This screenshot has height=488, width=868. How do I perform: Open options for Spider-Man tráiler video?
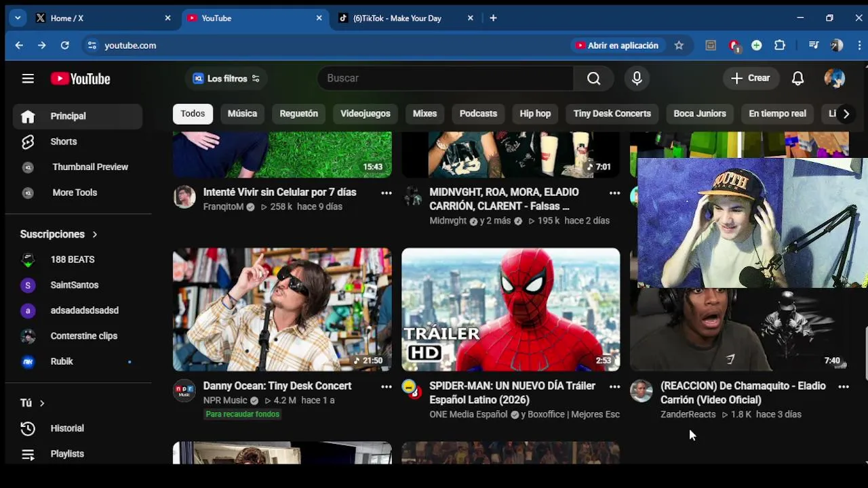pyautogui.click(x=614, y=386)
